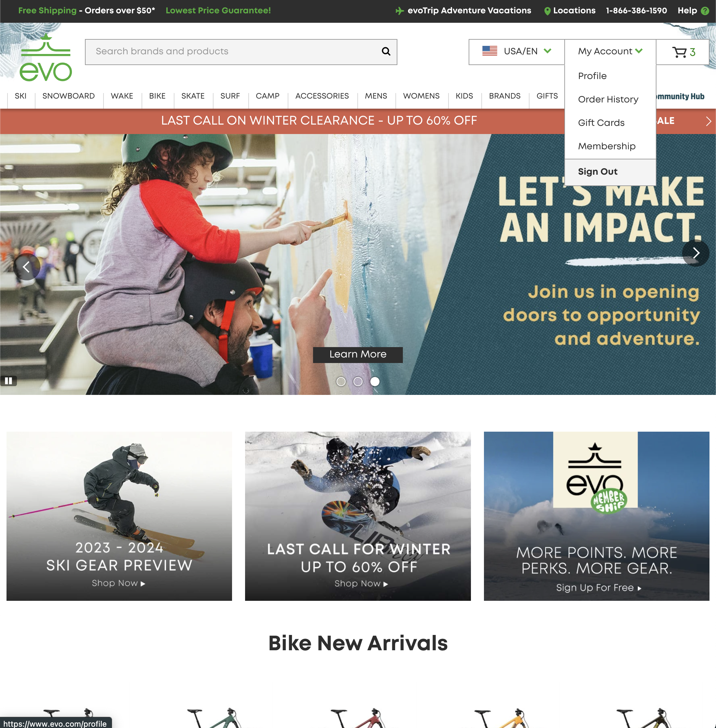Collapse the My Account dropdown
The height and width of the screenshot is (728, 716).
point(610,51)
